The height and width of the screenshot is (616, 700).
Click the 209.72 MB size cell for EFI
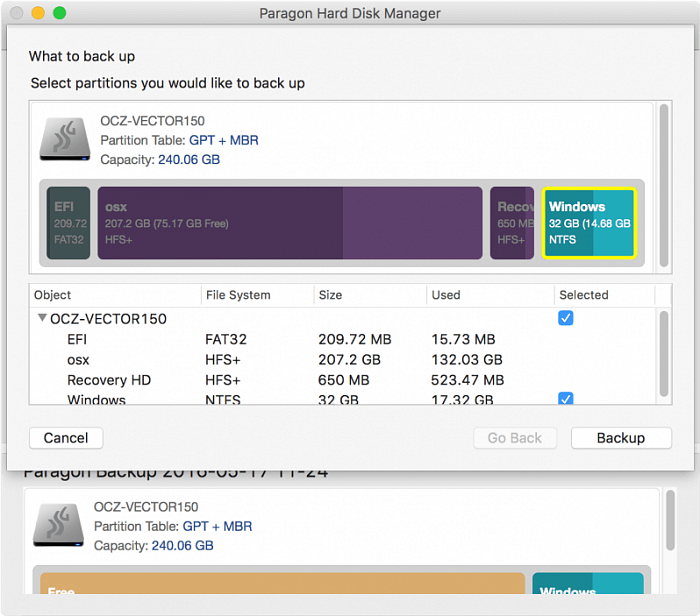coord(354,339)
